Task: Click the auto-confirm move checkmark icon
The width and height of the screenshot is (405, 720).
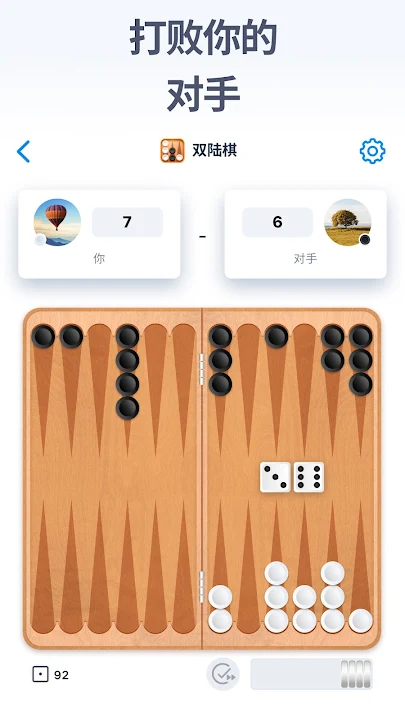Action: 223,674
